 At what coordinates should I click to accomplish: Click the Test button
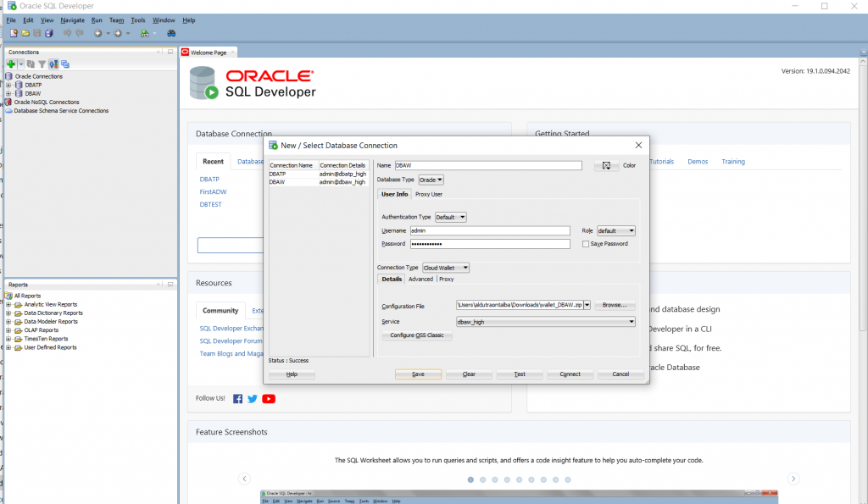click(520, 374)
